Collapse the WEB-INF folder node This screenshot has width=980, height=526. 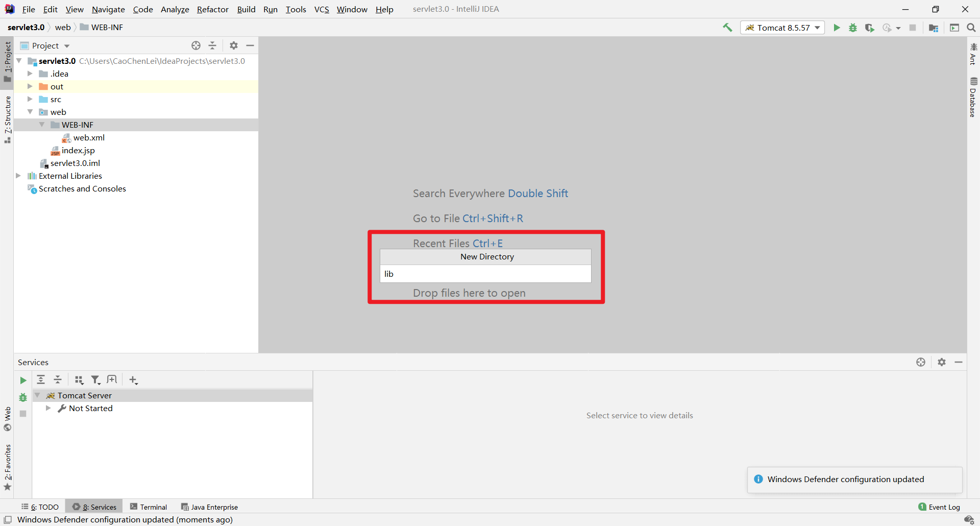click(x=42, y=125)
